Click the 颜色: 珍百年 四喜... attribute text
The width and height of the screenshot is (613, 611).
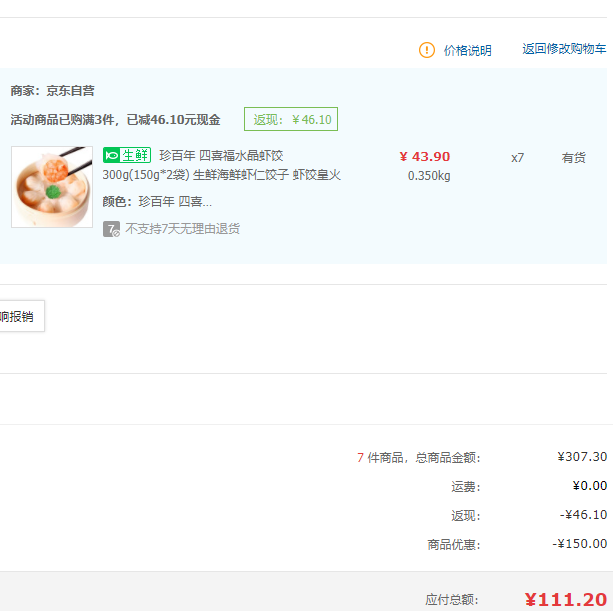click(157, 202)
